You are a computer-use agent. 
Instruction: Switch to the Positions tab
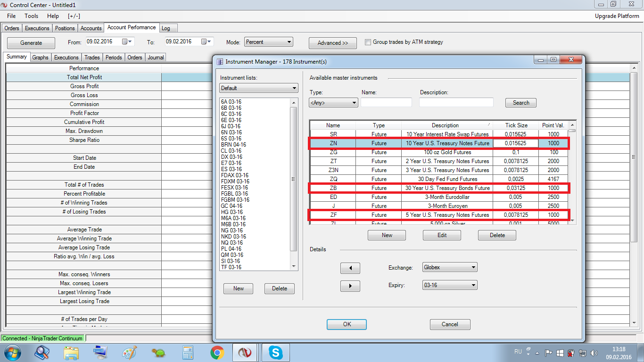point(65,28)
